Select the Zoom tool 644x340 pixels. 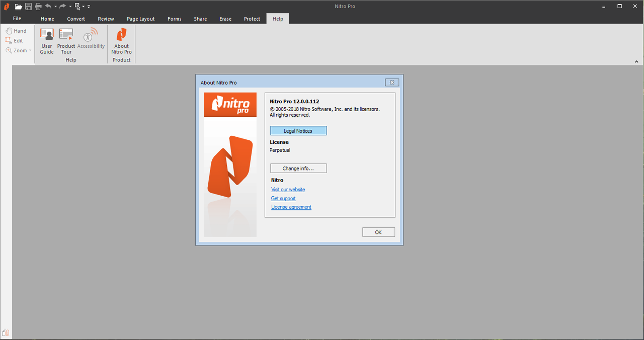point(16,50)
